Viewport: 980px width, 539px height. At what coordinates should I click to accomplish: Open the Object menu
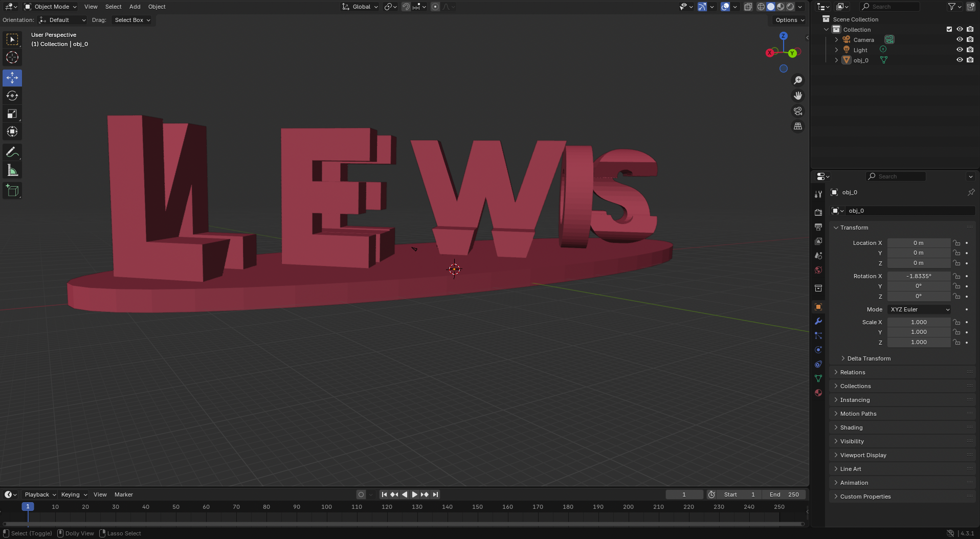157,7
